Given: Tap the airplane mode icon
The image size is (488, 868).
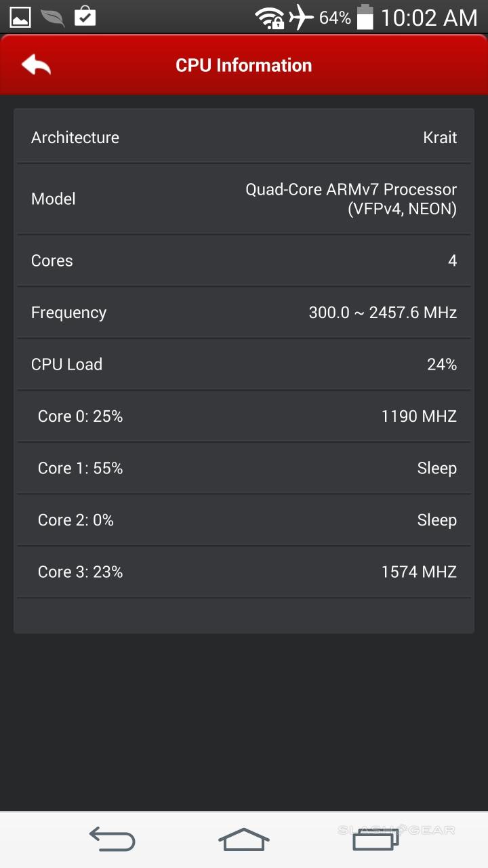Looking at the screenshot, I should pyautogui.click(x=301, y=17).
